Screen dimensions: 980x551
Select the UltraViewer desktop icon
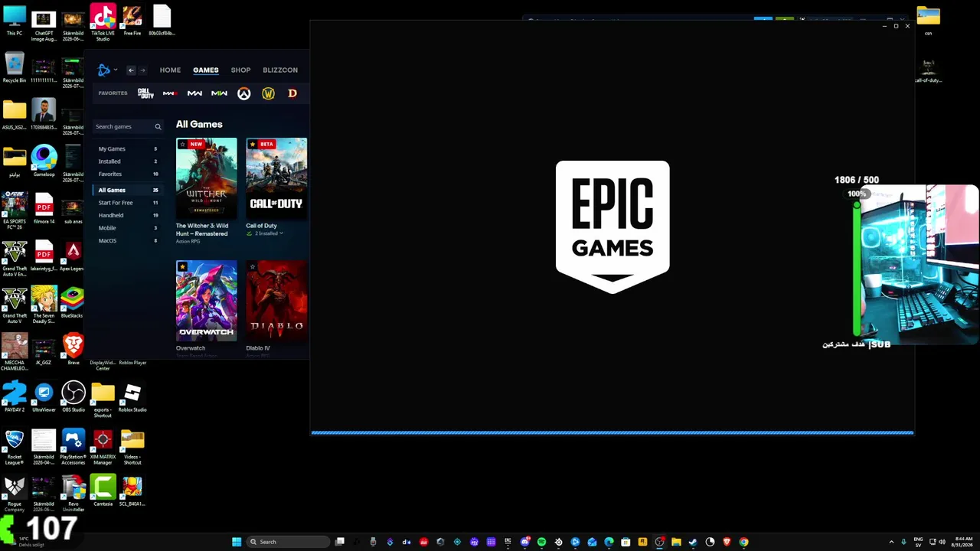(44, 396)
